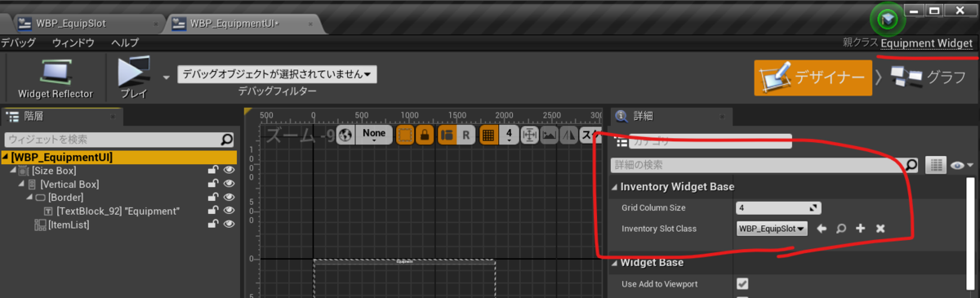Image resolution: width=980 pixels, height=298 pixels.
Task: Click the globe localization preview icon
Action: click(x=345, y=135)
